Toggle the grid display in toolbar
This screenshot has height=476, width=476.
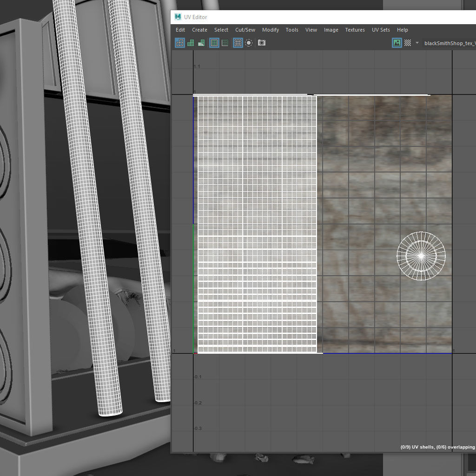tap(238, 43)
